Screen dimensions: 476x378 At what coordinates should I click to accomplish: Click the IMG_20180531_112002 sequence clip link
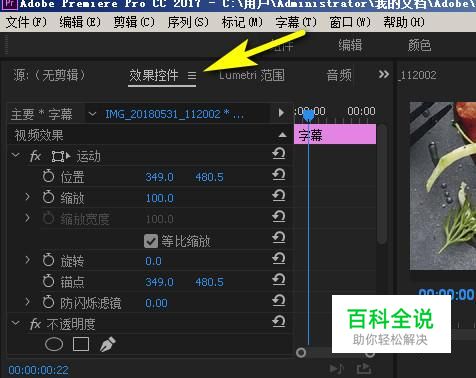coord(174,114)
